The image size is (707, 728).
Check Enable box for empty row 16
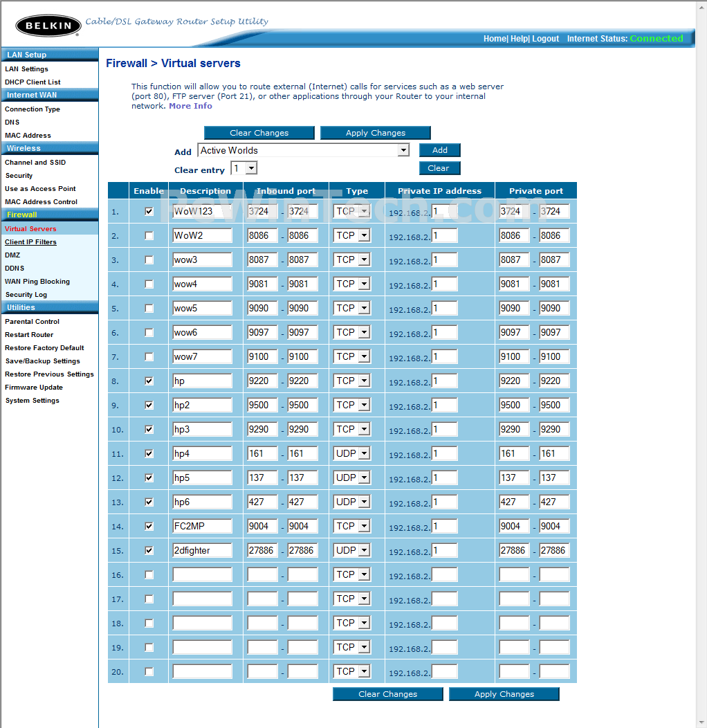(149, 574)
